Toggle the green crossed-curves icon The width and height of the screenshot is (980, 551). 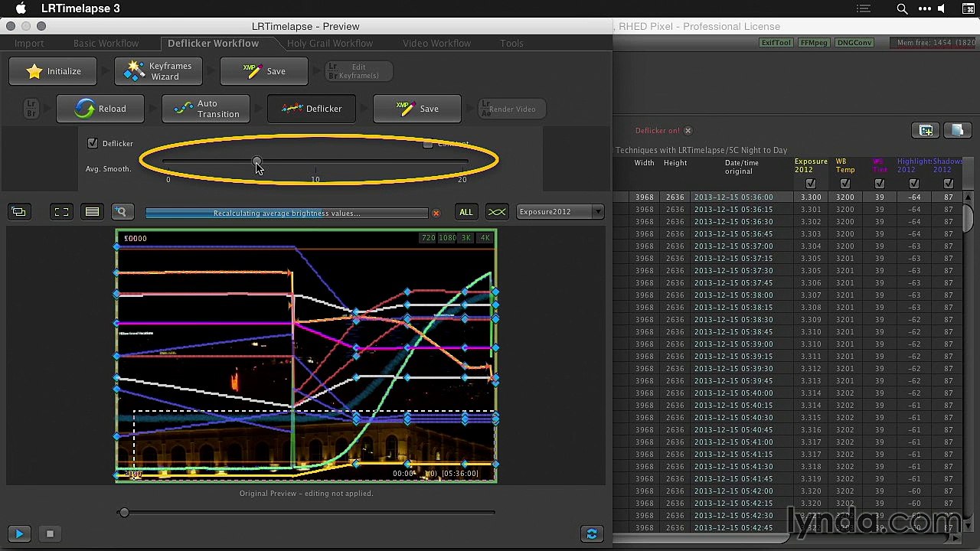pos(497,212)
